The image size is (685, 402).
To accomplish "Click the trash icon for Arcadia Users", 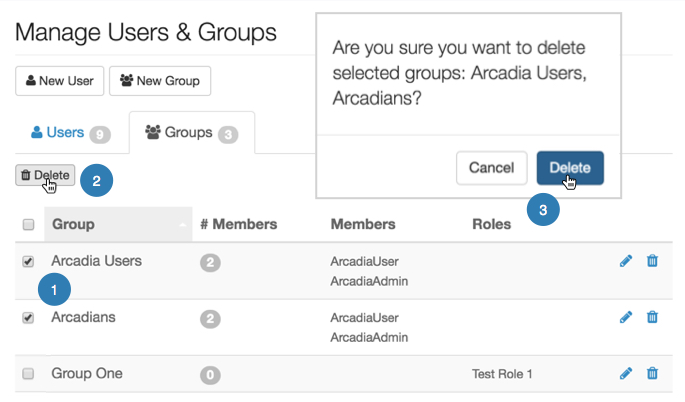I will tap(652, 261).
